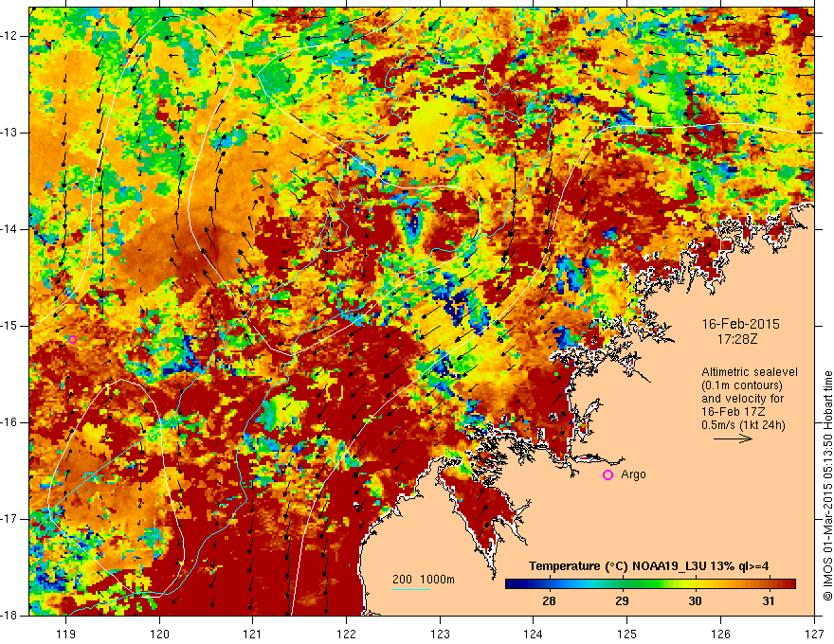This screenshot has width=834, height=644.
Task: Click the '29' colorbar label
Action: 622,601
